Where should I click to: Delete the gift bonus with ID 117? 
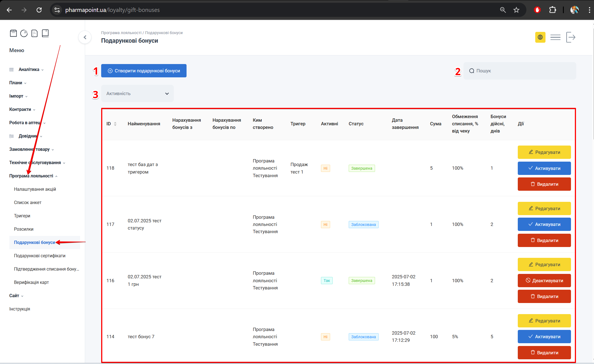point(544,240)
